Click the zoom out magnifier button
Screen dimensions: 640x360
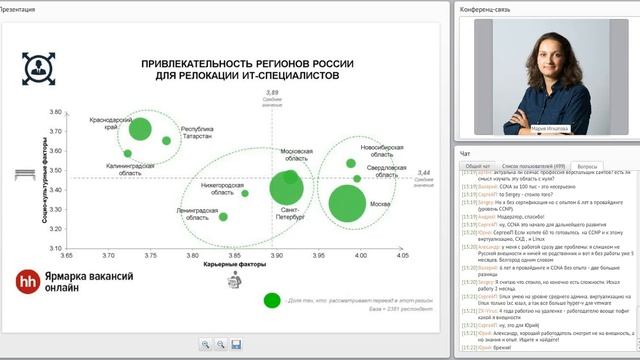[220, 344]
